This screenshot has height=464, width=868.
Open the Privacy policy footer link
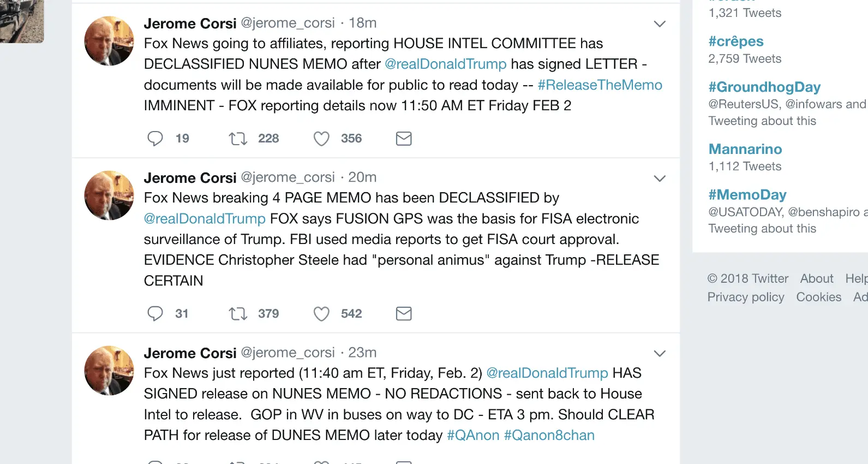tap(746, 298)
